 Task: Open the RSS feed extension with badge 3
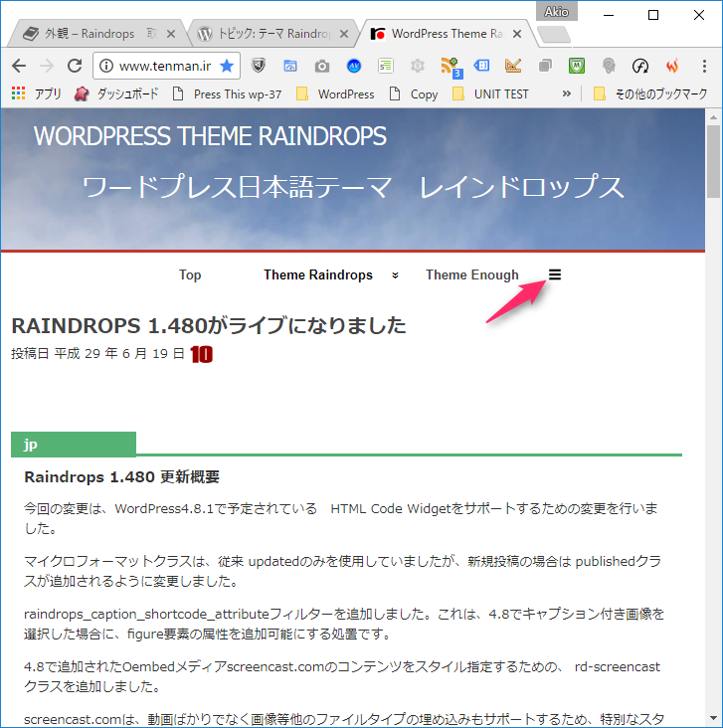pyautogui.click(x=450, y=67)
